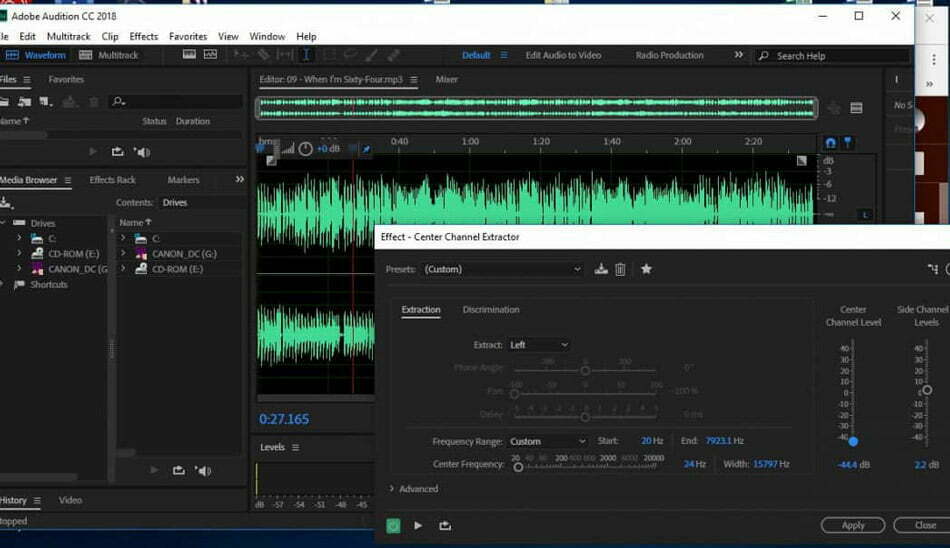The image size is (950, 548).
Task: Open History panel menu
Action: [37, 501]
